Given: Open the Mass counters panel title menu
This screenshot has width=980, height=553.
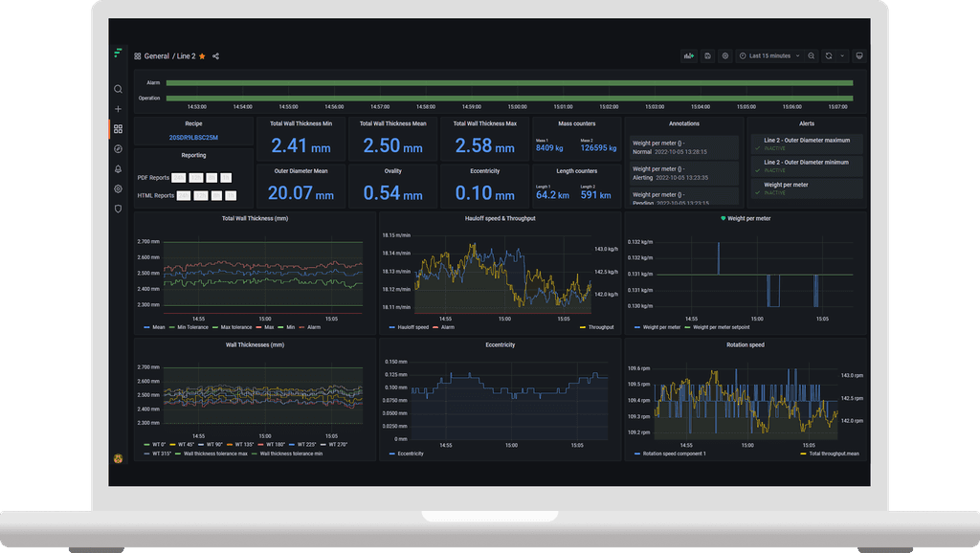Looking at the screenshot, I should [x=576, y=123].
